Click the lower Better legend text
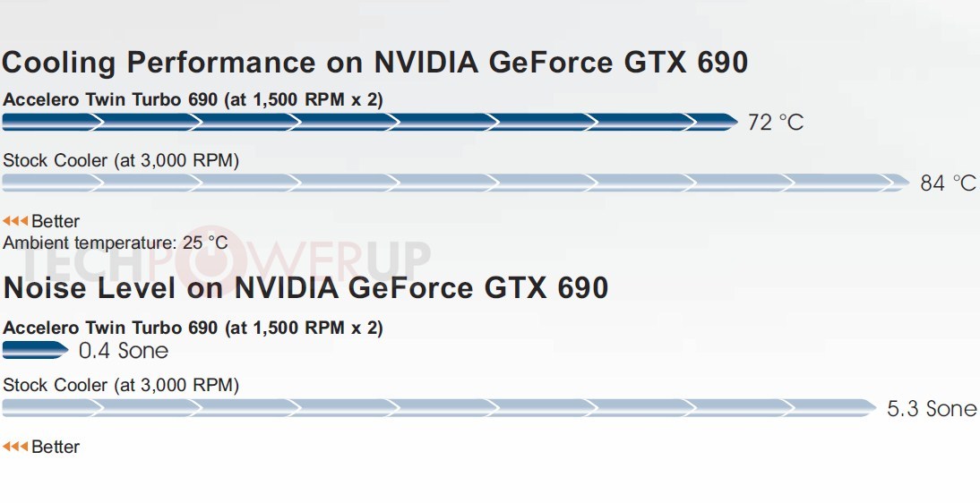 pos(56,447)
